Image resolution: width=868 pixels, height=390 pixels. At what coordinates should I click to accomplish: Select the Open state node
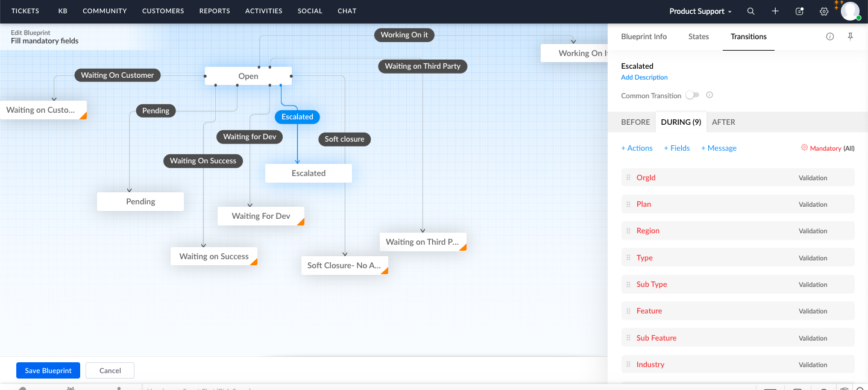pyautogui.click(x=248, y=76)
